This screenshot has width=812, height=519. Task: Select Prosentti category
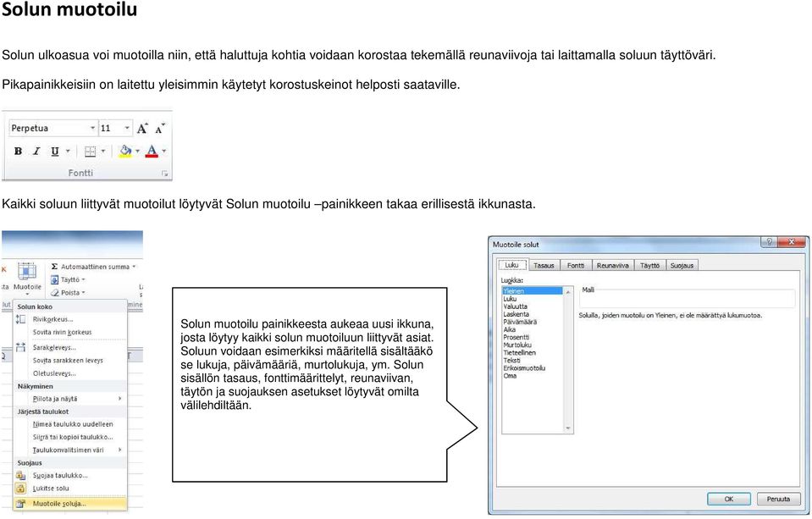coord(532,337)
